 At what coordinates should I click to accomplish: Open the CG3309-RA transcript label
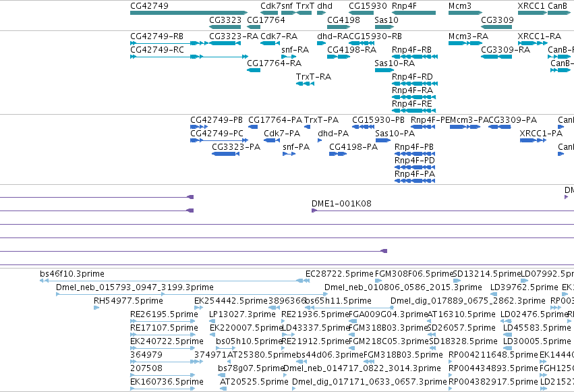(506, 50)
